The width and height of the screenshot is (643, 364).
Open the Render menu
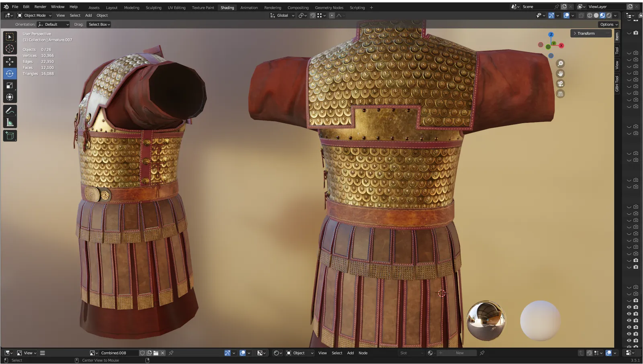[40, 7]
